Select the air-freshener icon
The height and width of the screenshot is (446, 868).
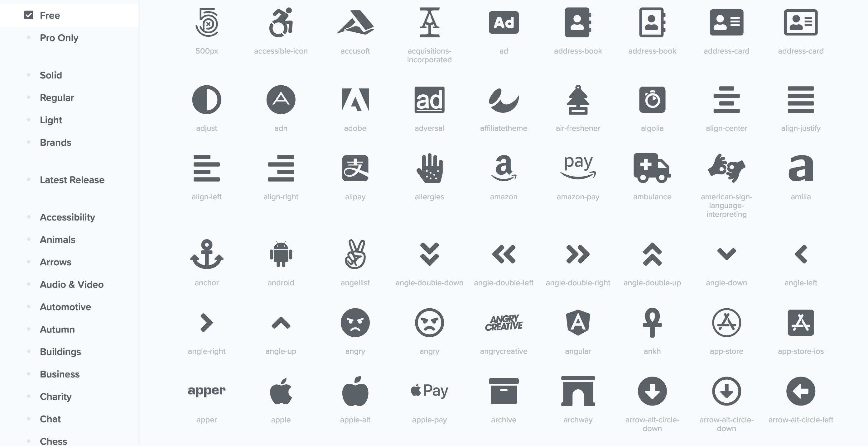(578, 100)
